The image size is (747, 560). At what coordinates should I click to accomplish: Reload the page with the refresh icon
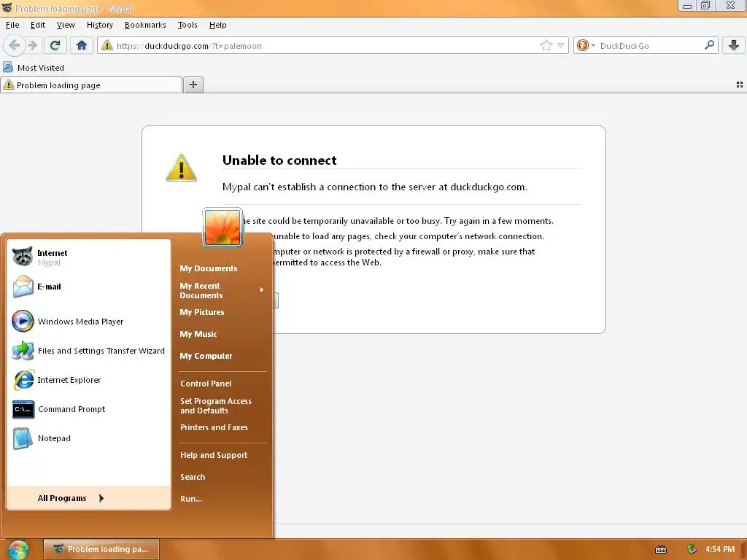[x=55, y=45]
